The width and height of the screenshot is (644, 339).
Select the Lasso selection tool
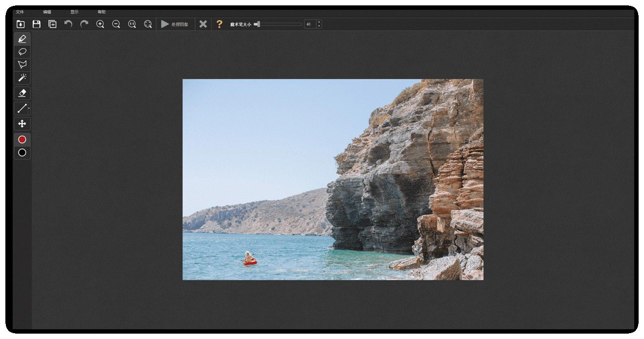22,52
